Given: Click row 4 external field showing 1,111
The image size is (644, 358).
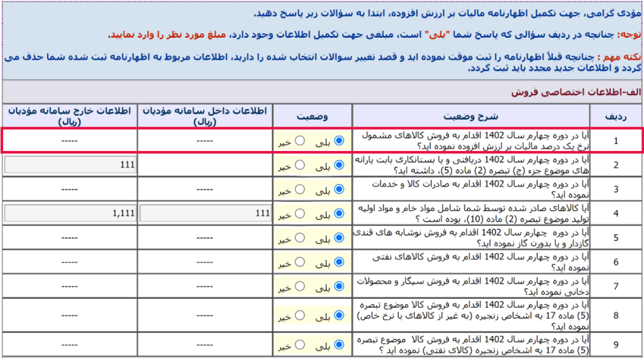Looking at the screenshot, I should [x=70, y=213].
